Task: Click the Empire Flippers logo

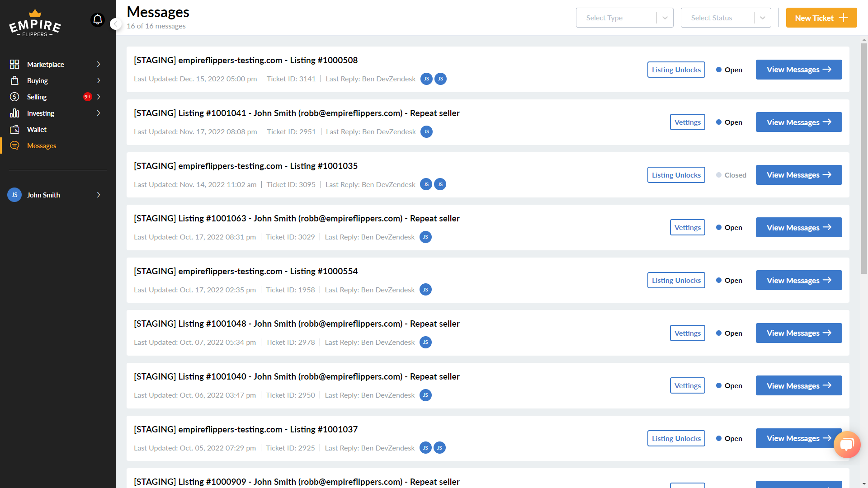Action: click(35, 23)
